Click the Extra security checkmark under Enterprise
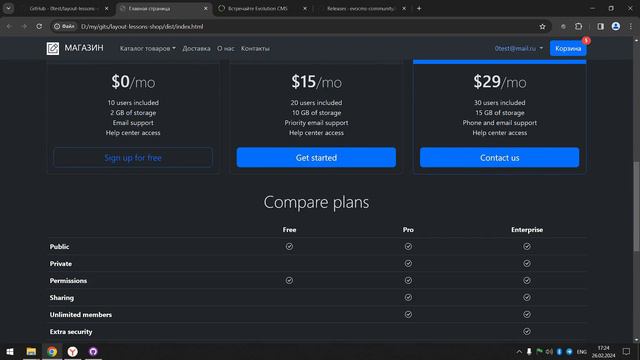 tap(527, 331)
